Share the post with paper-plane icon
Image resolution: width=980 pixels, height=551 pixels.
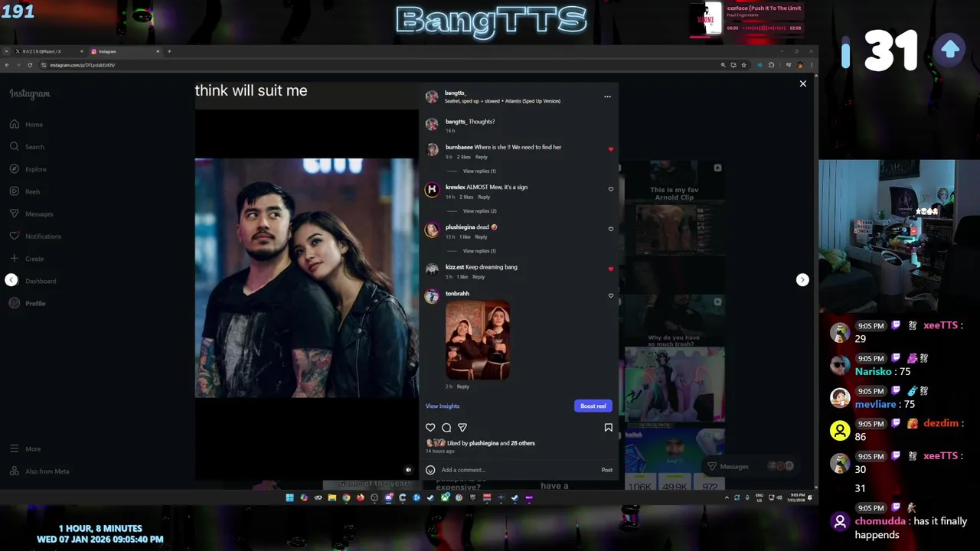coord(462,428)
